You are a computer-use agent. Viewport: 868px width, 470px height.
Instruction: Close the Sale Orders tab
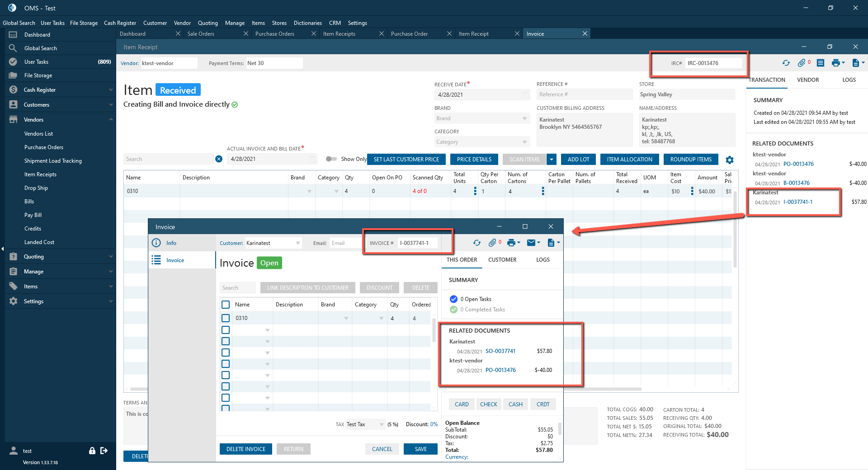click(246, 34)
